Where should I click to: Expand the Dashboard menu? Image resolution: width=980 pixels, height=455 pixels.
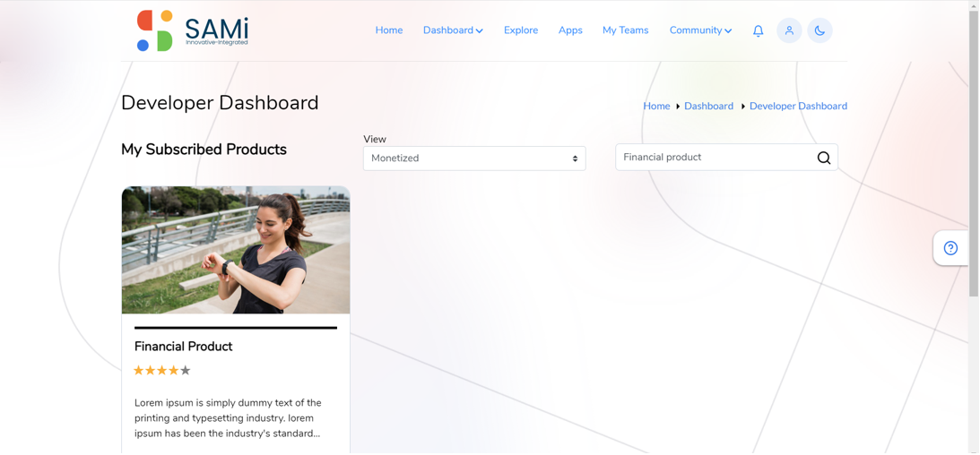[x=453, y=30]
